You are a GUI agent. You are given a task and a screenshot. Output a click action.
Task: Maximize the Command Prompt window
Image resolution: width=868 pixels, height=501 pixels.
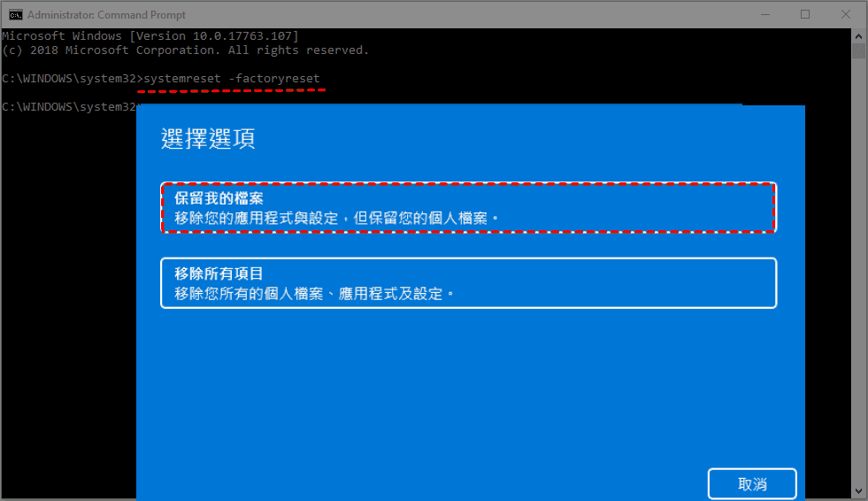[805, 14]
